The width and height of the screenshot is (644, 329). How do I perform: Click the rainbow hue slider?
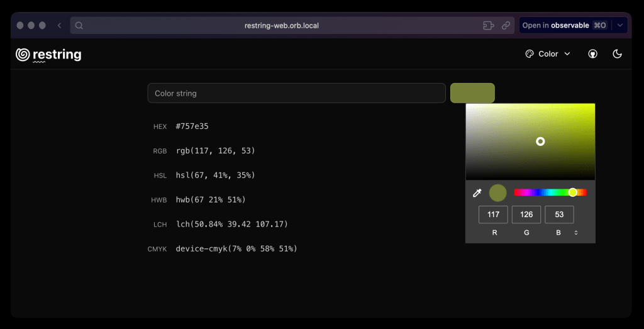[550, 192]
